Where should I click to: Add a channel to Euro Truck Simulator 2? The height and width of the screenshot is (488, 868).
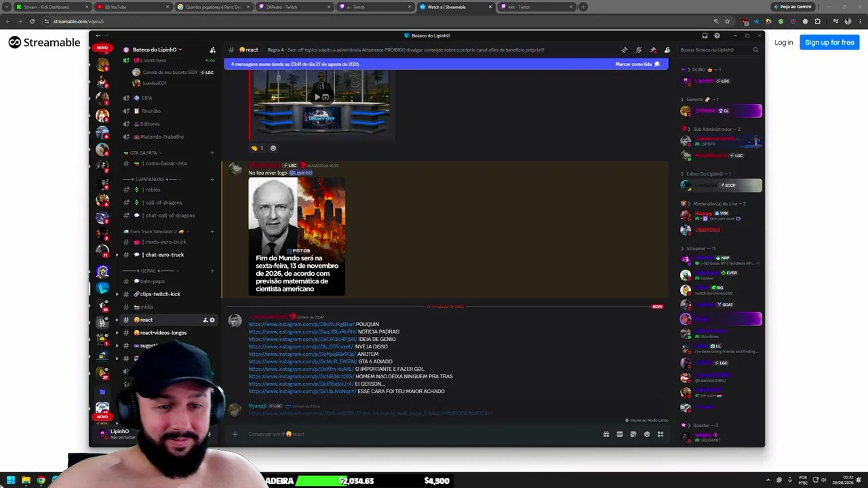212,232
